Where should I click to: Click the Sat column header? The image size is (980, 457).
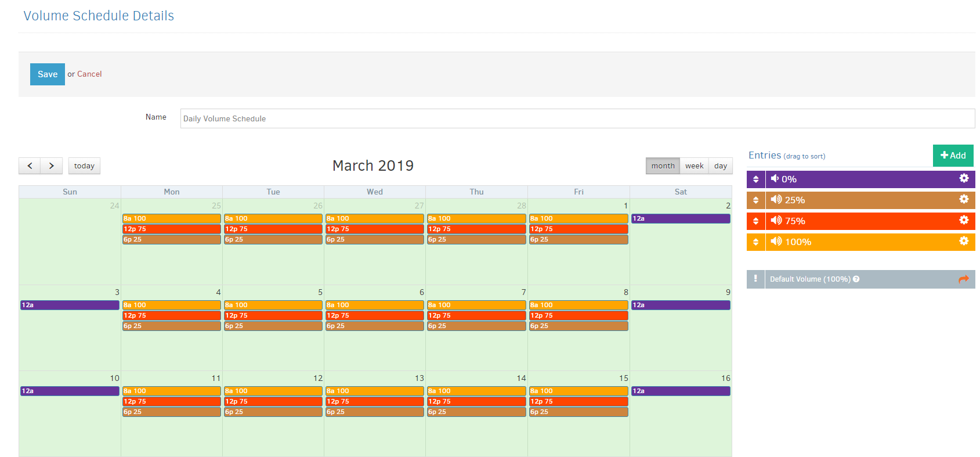click(681, 192)
